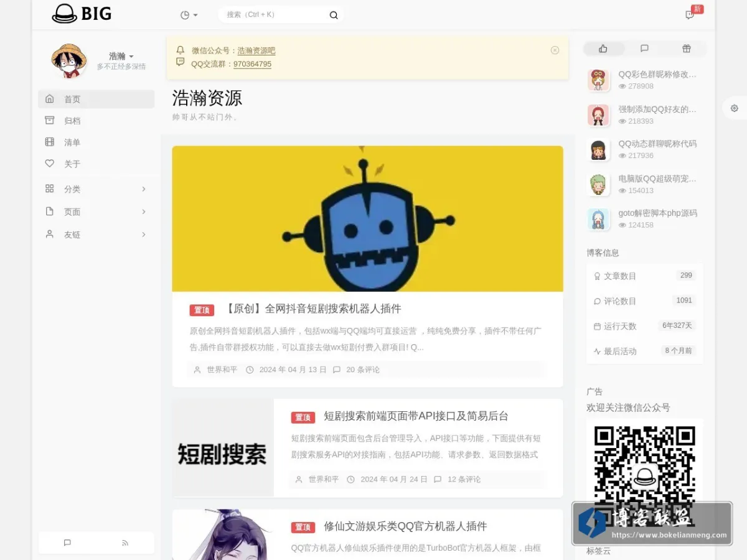
Task: Switch to thumbs-up popular posts tab
Action: click(x=603, y=49)
